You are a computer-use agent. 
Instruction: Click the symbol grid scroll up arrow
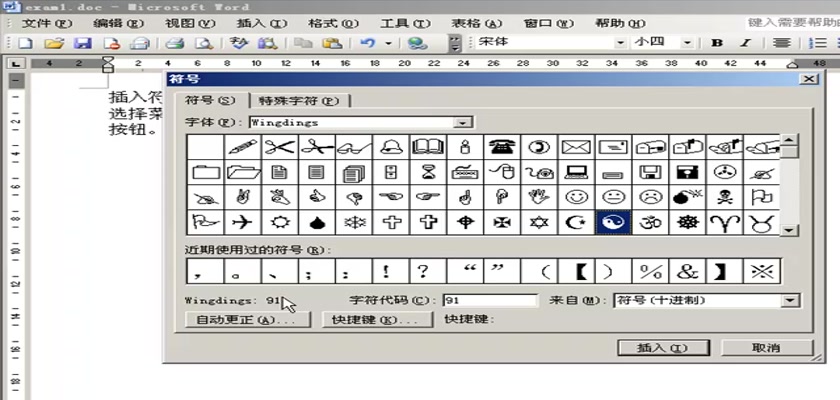pyautogui.click(x=788, y=140)
